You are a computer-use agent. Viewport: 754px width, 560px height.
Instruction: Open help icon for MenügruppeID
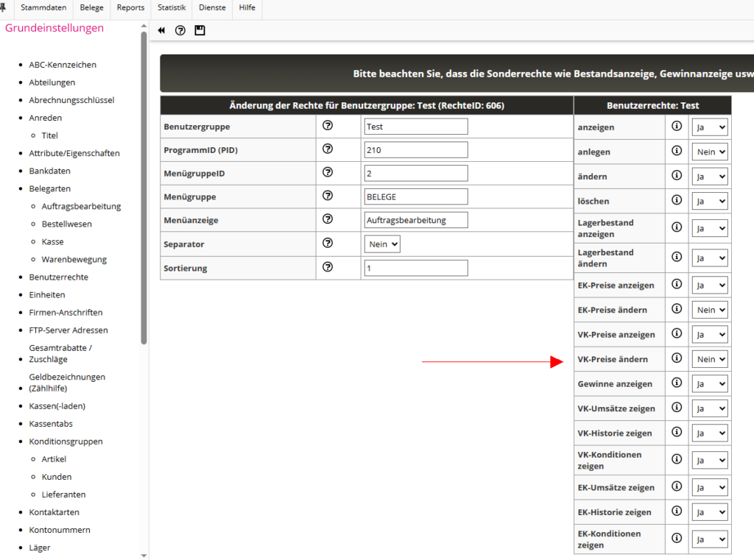(x=328, y=172)
